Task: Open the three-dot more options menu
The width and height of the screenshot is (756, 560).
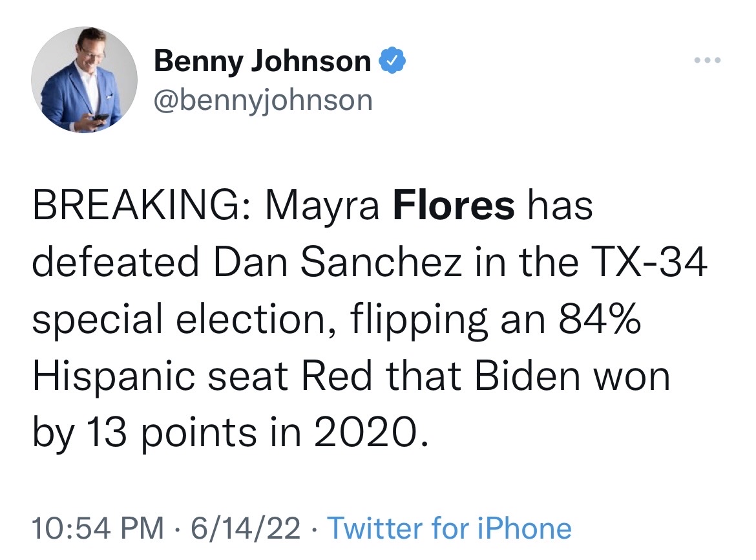Action: [x=708, y=60]
